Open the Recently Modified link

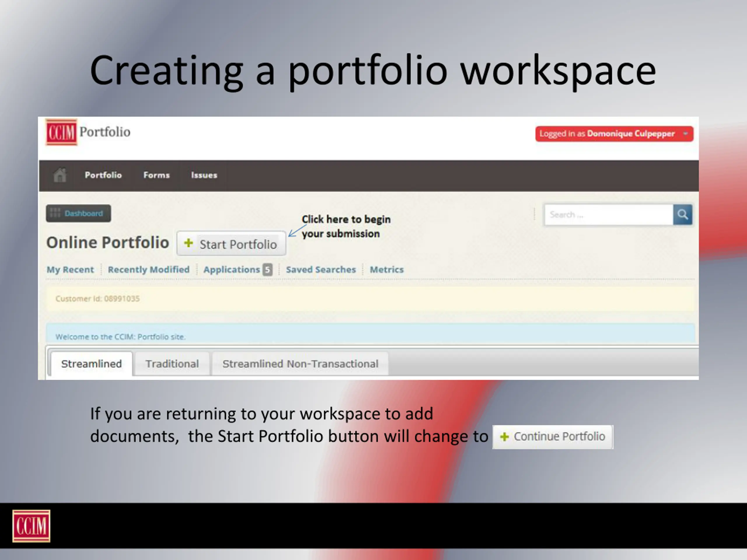pos(149,270)
